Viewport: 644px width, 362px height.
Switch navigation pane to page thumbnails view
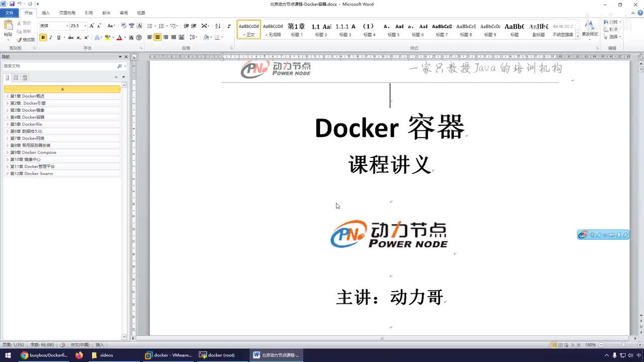tap(16, 77)
